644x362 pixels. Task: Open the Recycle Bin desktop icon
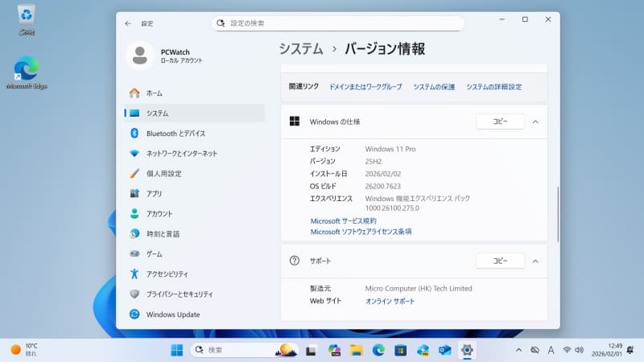[x=27, y=19]
